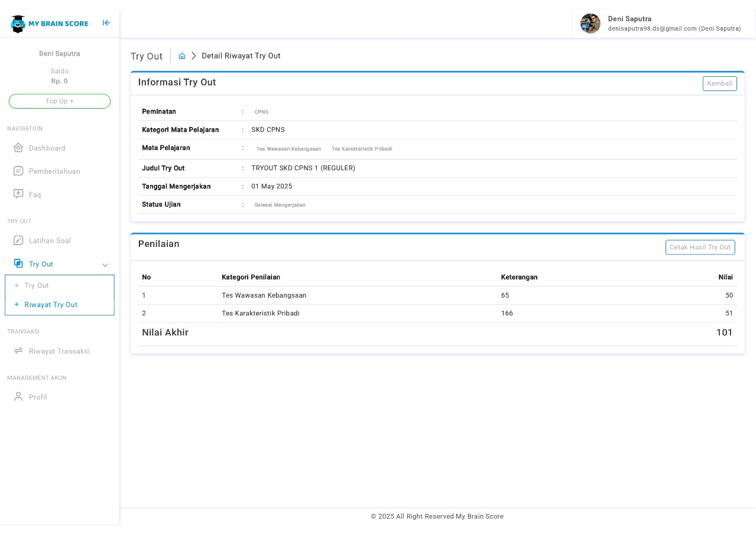
Task: Expand the Try Out navigation section
Action: [41, 264]
